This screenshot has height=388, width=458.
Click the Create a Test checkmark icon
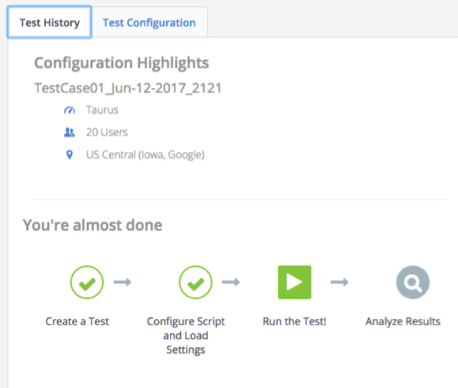click(87, 282)
